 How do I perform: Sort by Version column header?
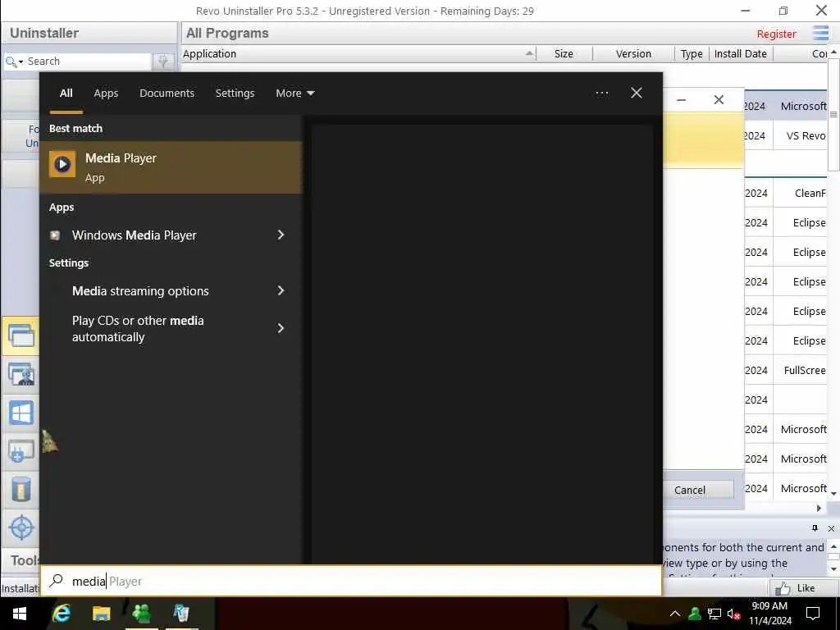(x=633, y=53)
